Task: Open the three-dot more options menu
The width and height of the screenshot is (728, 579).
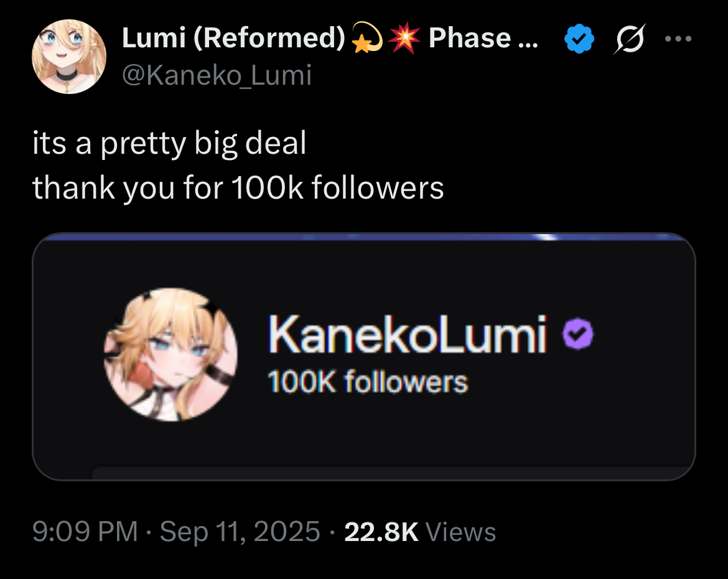Action: [678, 39]
